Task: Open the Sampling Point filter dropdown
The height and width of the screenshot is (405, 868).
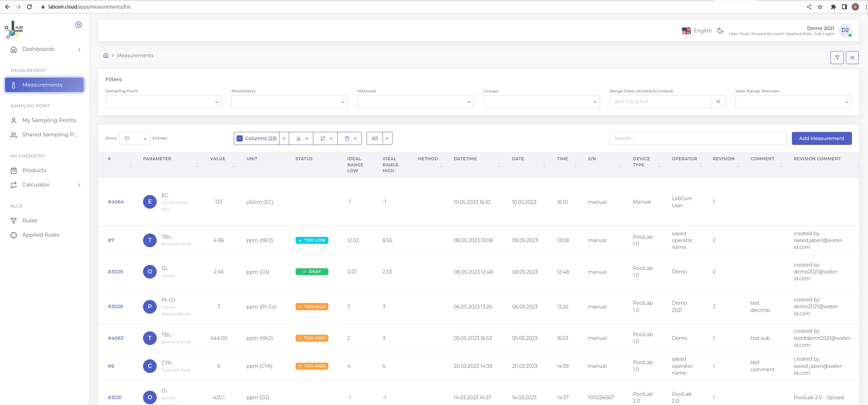Action: (163, 102)
